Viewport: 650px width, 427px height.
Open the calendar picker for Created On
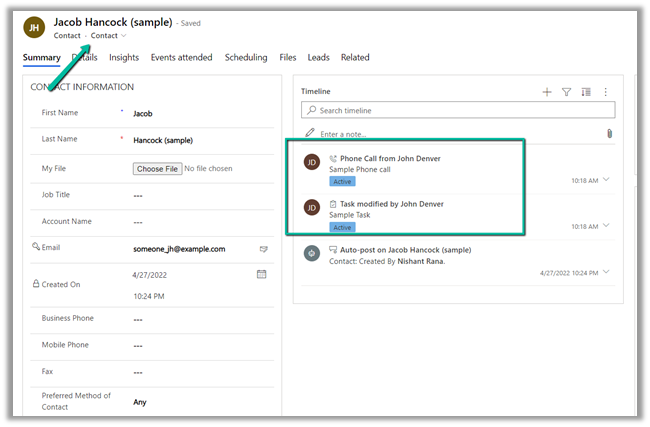(262, 274)
